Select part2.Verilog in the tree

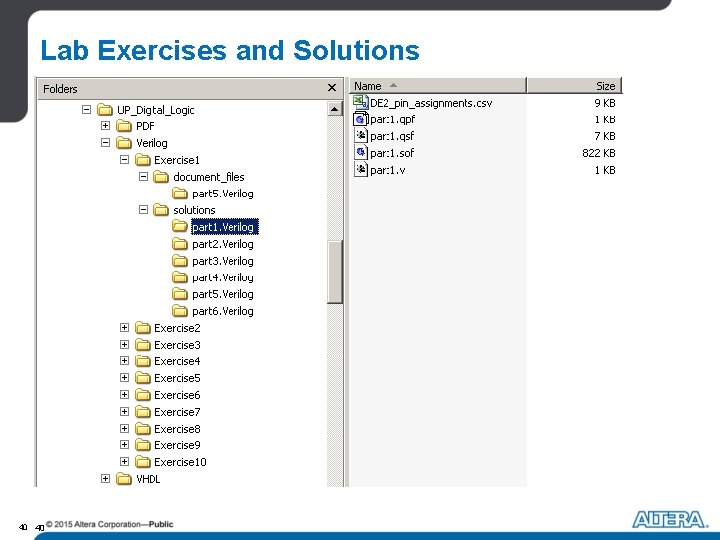click(223, 244)
